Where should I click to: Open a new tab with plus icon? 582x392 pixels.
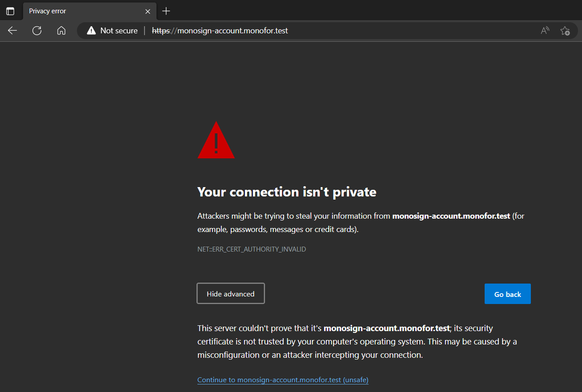166,11
